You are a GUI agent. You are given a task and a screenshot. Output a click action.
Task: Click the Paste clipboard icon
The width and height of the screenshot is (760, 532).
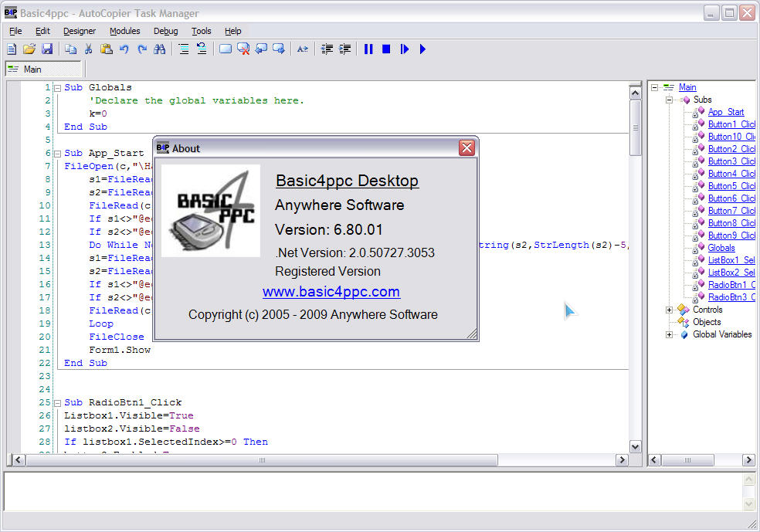point(106,49)
